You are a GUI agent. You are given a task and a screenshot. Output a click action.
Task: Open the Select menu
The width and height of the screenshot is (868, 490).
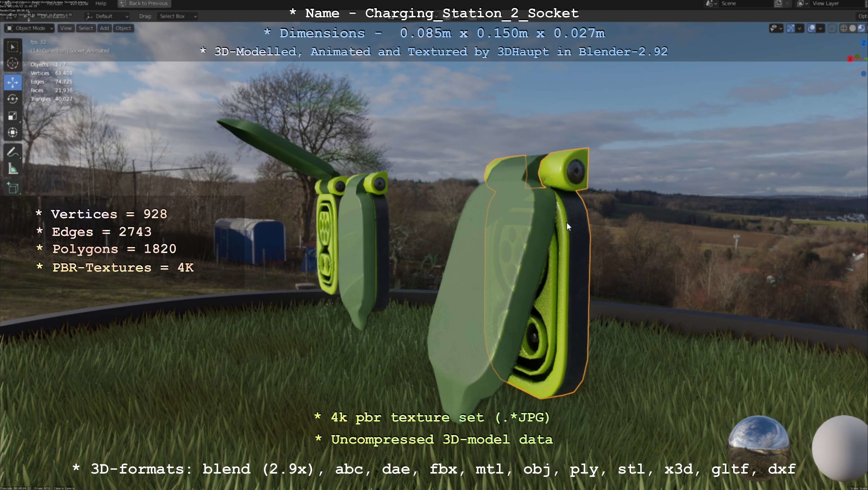click(86, 28)
